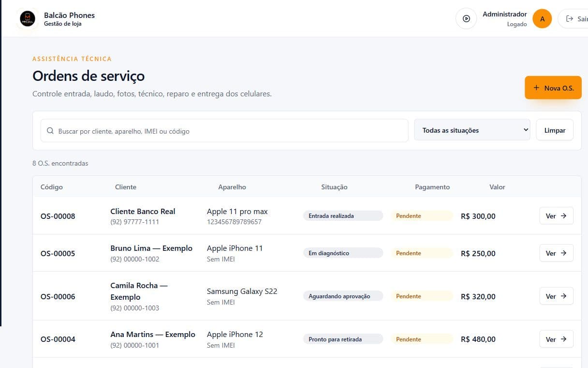Screen dimensions: 588x368
Task: Click the Samsung Galaxy S22 device
Action: pos(242,291)
